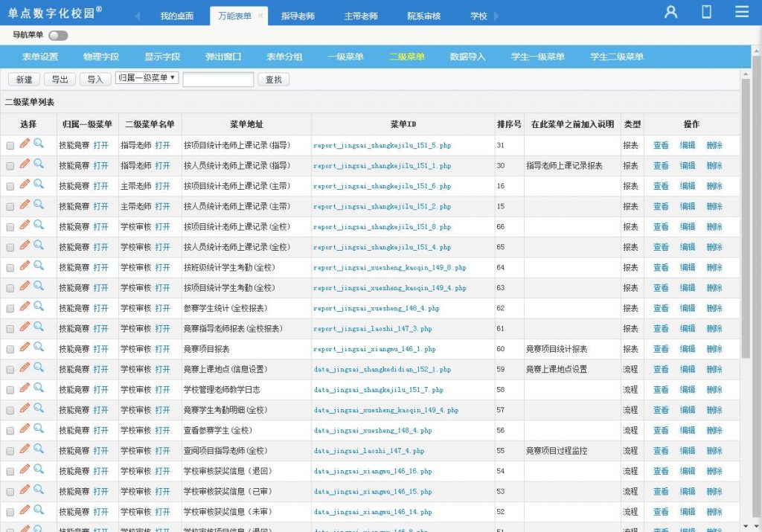The height and width of the screenshot is (532, 762).
Task: Open the hamburger menu icon
Action: tap(742, 11)
